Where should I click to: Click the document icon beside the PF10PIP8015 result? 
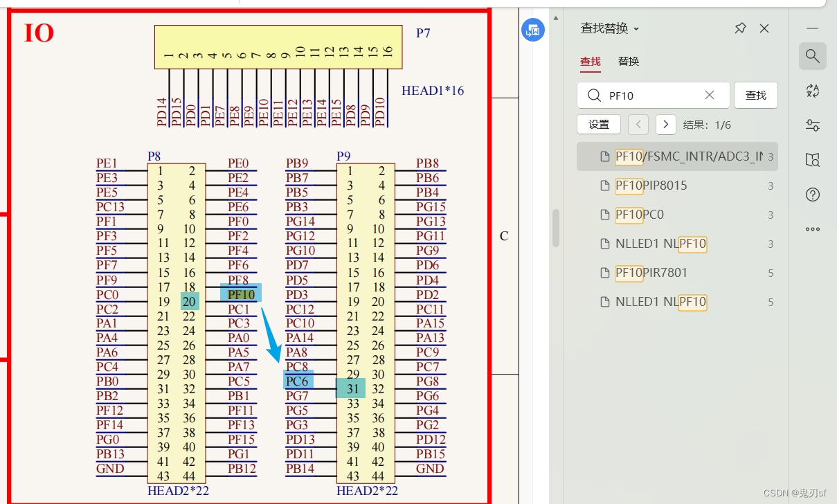point(604,186)
